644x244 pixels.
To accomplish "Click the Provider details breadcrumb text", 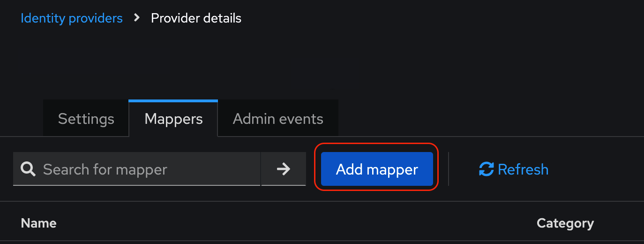I will pos(196,18).
